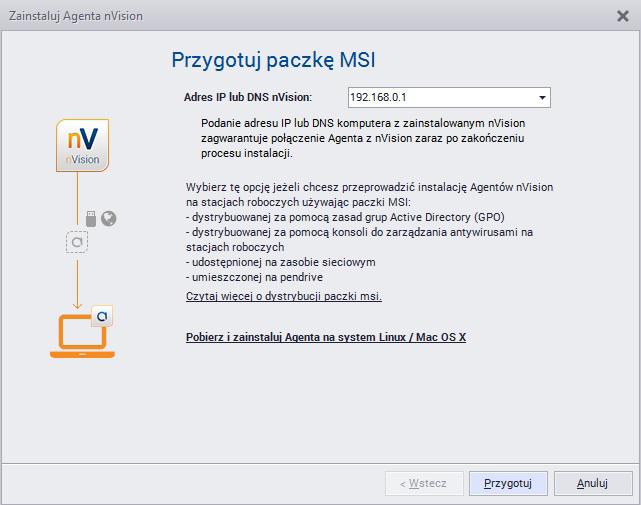Click the line 'umieszczonej na pendrive'
This screenshot has height=505, width=641.
pyautogui.click(x=254, y=277)
